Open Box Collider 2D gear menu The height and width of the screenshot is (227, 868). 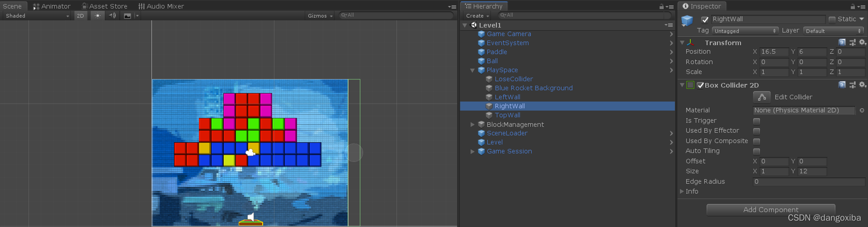point(863,85)
